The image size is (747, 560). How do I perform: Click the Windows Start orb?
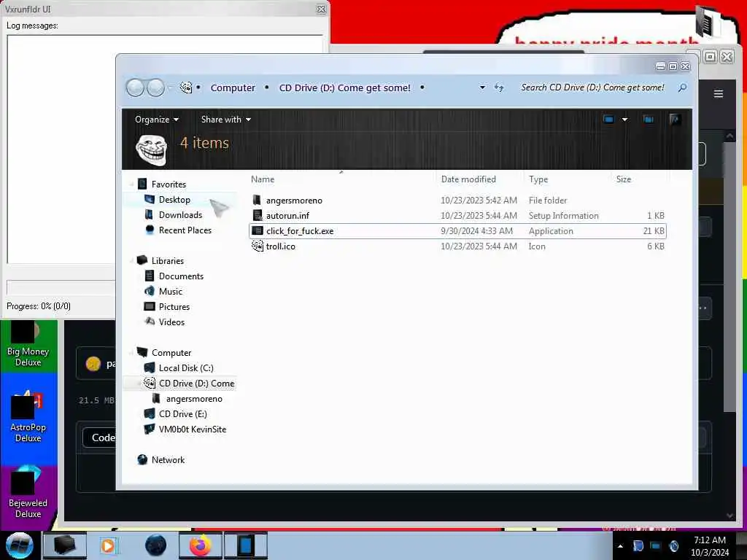point(20,545)
